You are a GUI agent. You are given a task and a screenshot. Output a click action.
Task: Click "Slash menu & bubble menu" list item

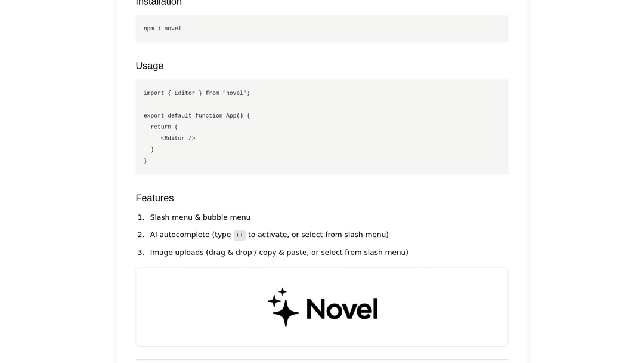pyautogui.click(x=200, y=217)
